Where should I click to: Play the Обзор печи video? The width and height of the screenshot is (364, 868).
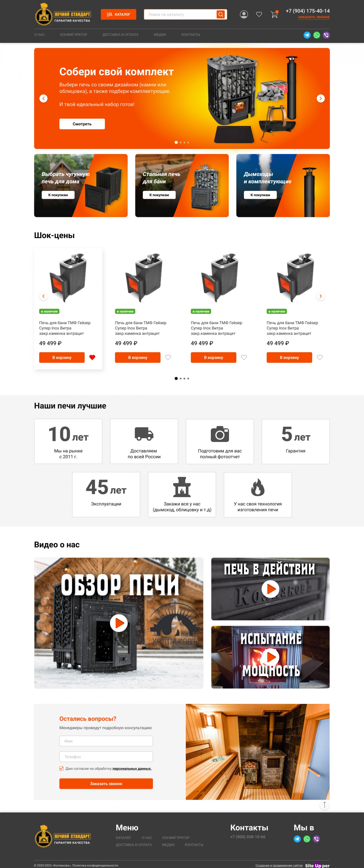(x=119, y=623)
